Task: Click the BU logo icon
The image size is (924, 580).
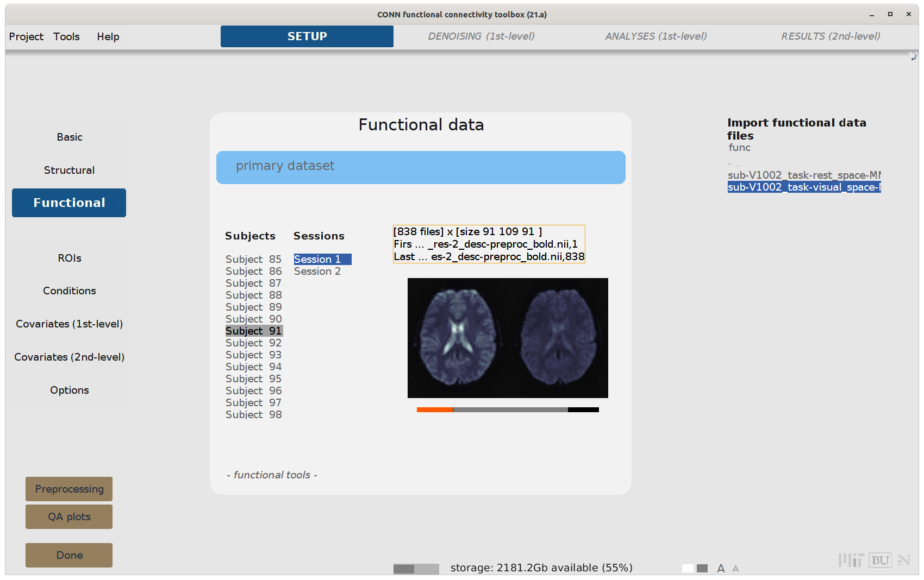Action: (x=881, y=560)
